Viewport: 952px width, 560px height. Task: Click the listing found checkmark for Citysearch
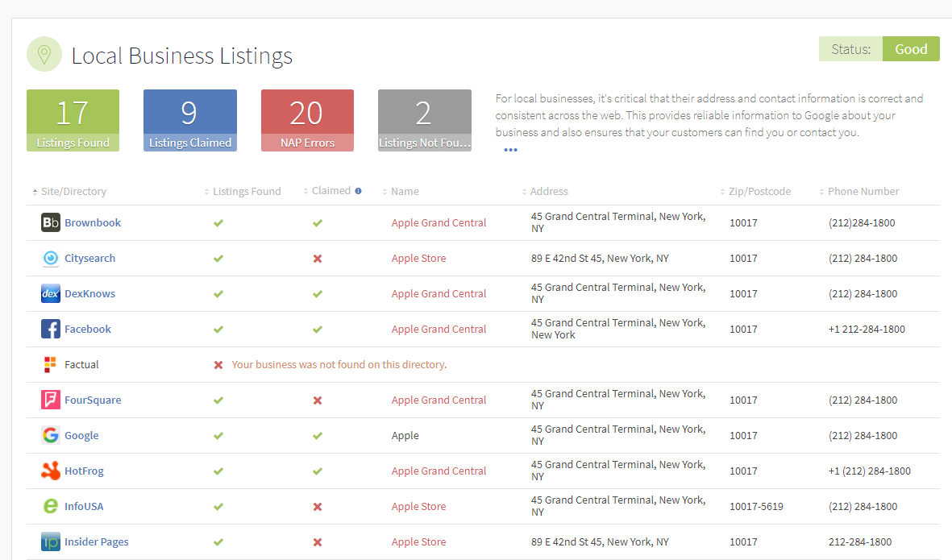[x=218, y=259]
